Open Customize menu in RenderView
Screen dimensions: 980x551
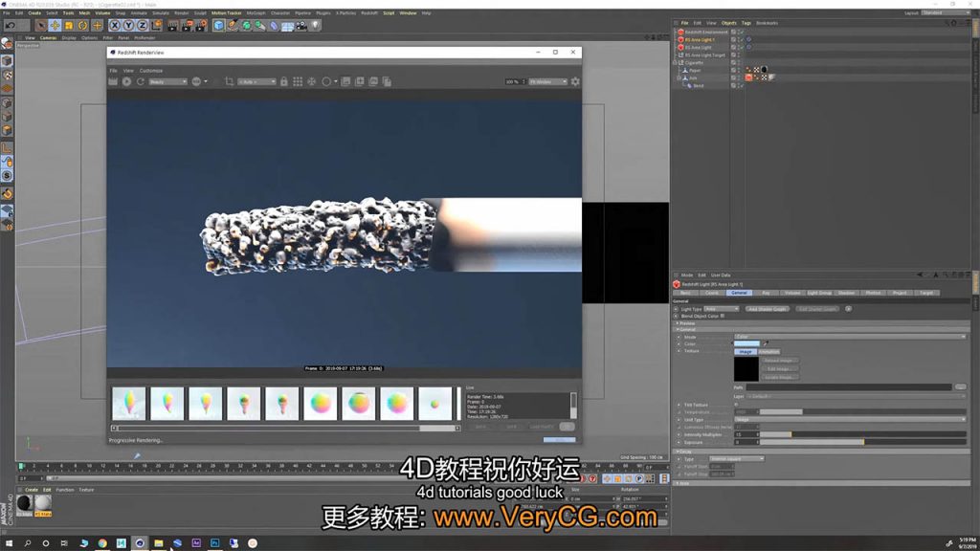(x=150, y=71)
